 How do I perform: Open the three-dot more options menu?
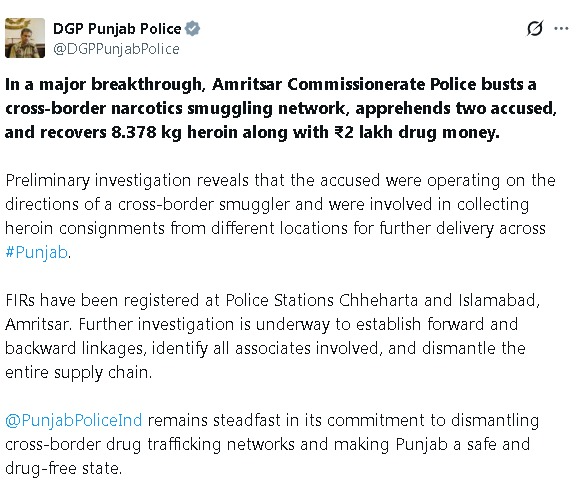click(561, 28)
